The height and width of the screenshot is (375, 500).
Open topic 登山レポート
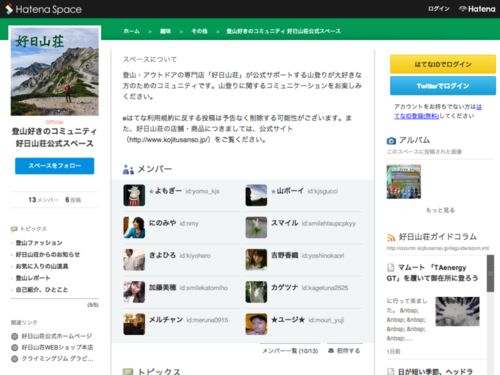pos(33,278)
